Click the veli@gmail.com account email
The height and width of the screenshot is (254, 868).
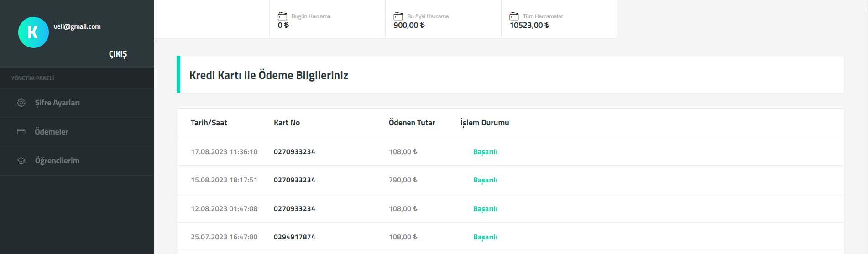(77, 26)
